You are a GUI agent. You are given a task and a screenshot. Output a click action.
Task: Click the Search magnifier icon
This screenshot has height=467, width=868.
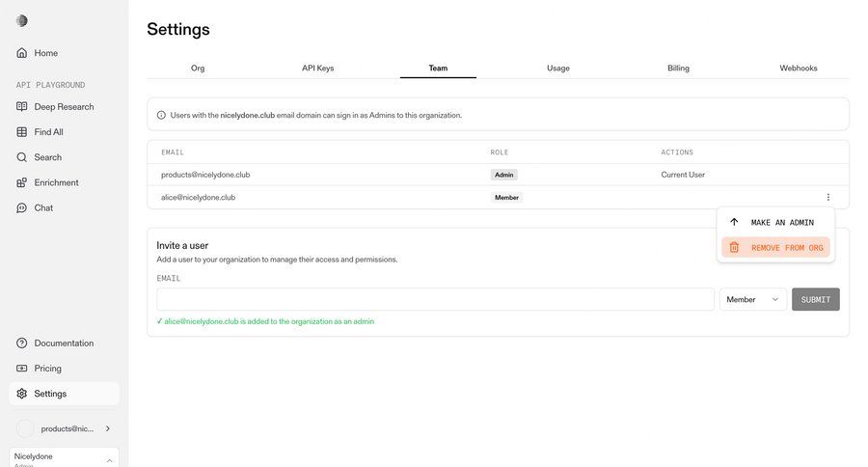22,157
